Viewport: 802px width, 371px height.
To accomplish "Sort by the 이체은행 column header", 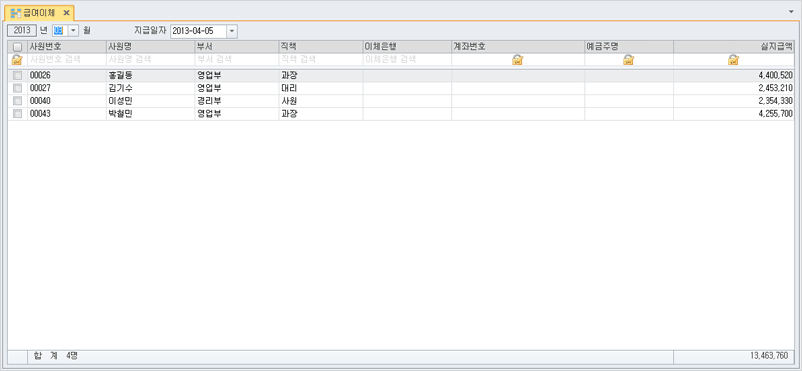I will pos(407,47).
